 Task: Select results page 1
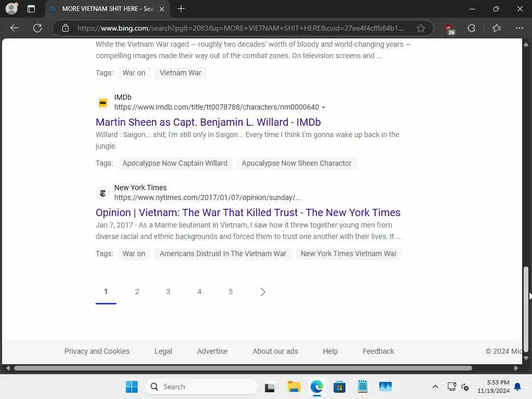coord(106,292)
